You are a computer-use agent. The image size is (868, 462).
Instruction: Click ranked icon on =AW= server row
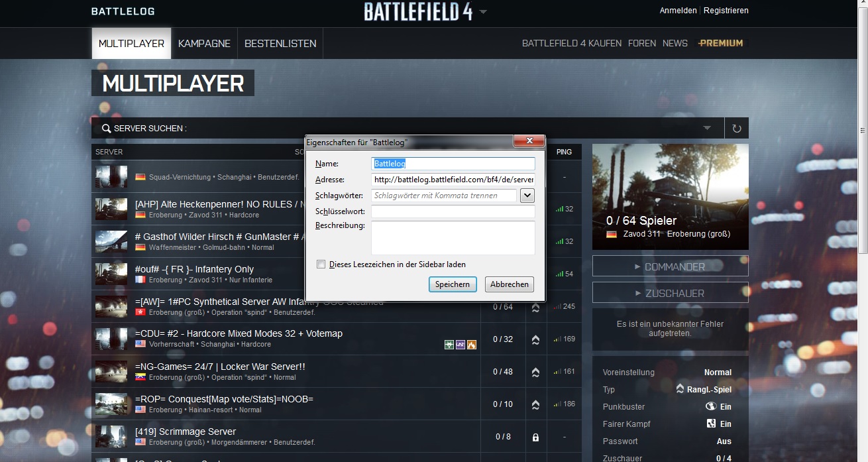pos(535,307)
